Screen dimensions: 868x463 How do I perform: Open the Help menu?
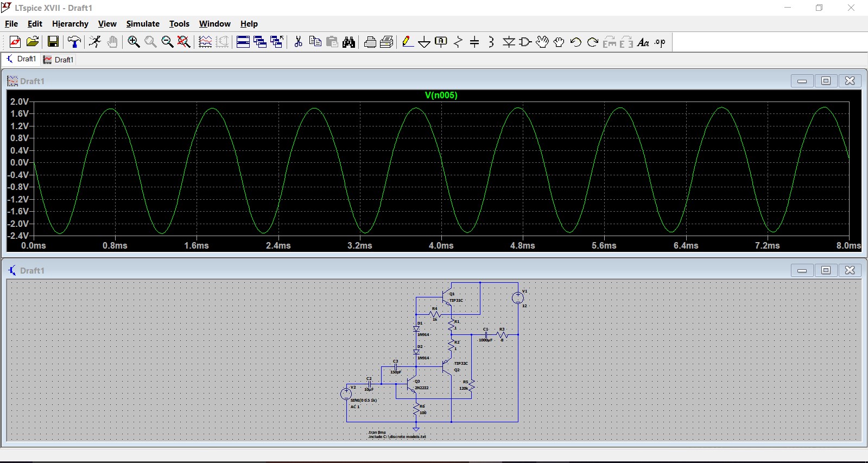[x=249, y=24]
